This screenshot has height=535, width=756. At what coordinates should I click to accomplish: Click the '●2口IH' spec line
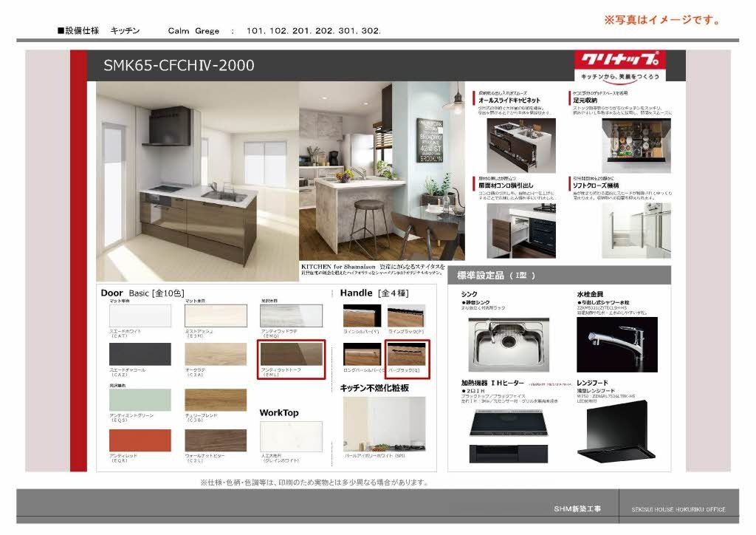473,391
